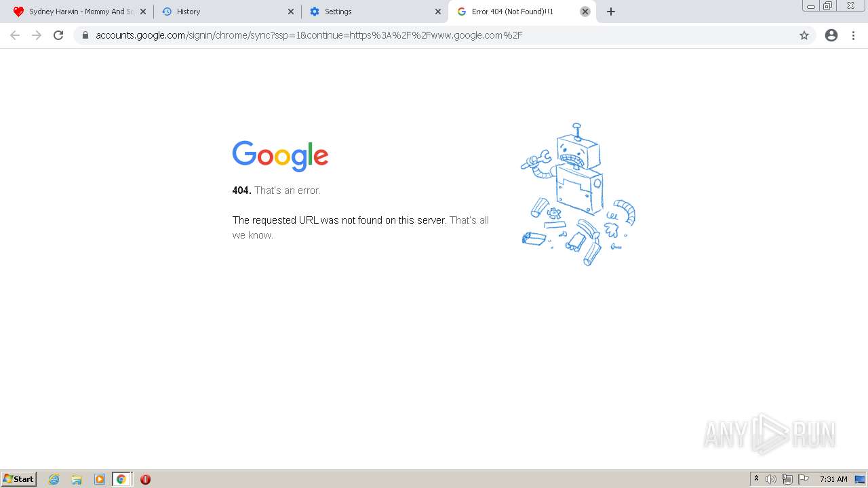Minimize the Chrome window
The image size is (868, 488).
811,5
